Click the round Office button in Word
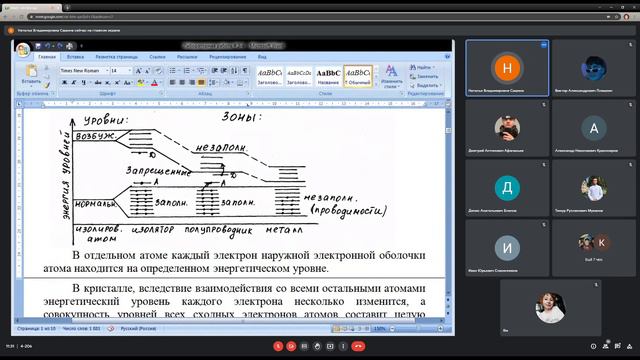The width and height of the screenshot is (640, 360). [x=23, y=50]
